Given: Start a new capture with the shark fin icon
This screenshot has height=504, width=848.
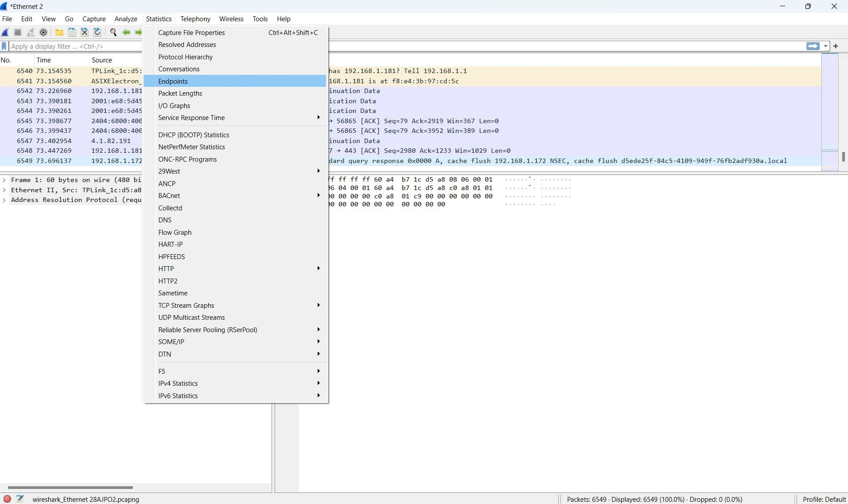Looking at the screenshot, I should 5,32.
